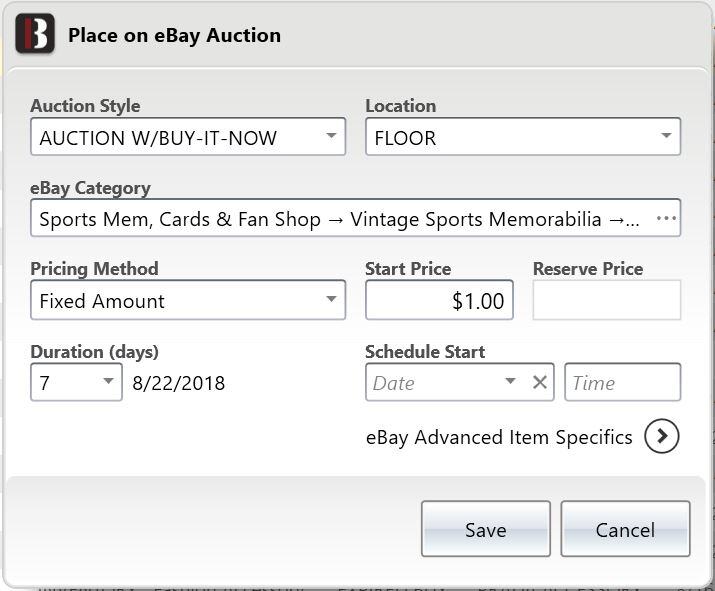Viewport: 715px width, 591px height.
Task: Click into the Start Price field
Action: (439, 300)
